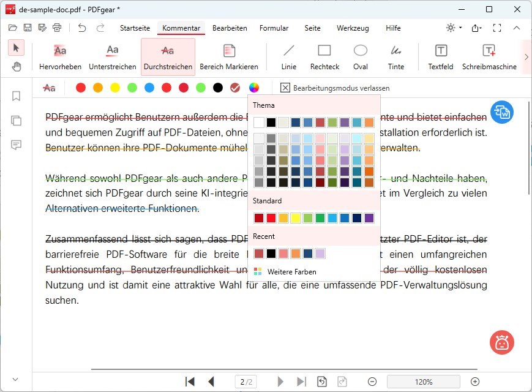Click the Save As icon with pencil
The height and width of the screenshot is (392, 532).
click(x=42, y=28)
